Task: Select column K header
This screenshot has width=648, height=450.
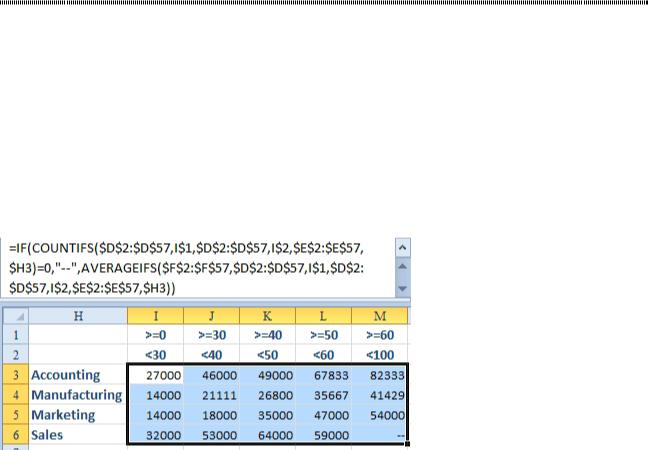Action: pos(267,316)
